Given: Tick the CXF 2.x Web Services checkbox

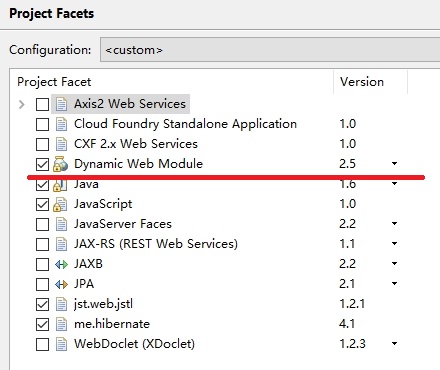Looking at the screenshot, I should (42, 145).
